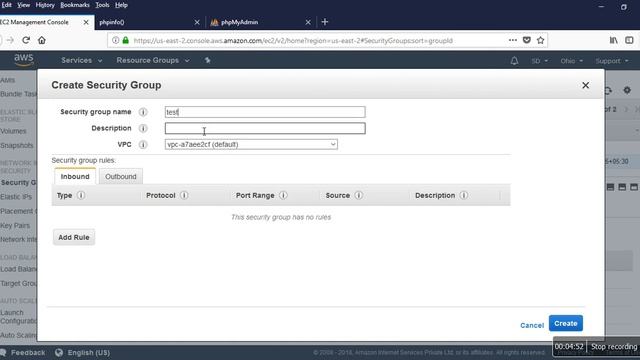Click the Cancel link in the dialog

click(x=532, y=325)
